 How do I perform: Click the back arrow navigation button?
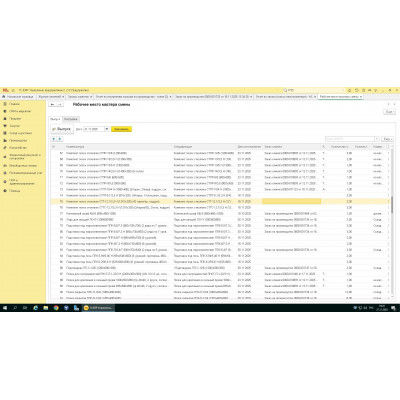click(53, 104)
